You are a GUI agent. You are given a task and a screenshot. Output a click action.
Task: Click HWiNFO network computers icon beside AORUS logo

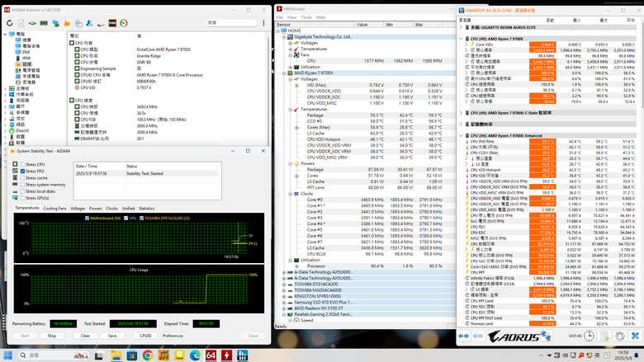point(546,336)
